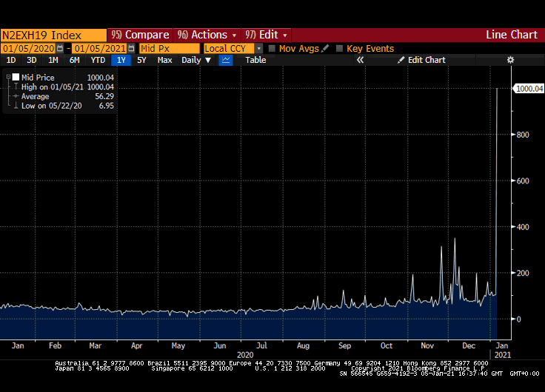The image size is (545, 392).
Task: Click the double-chevron collapse panel icon
Action: [361, 60]
